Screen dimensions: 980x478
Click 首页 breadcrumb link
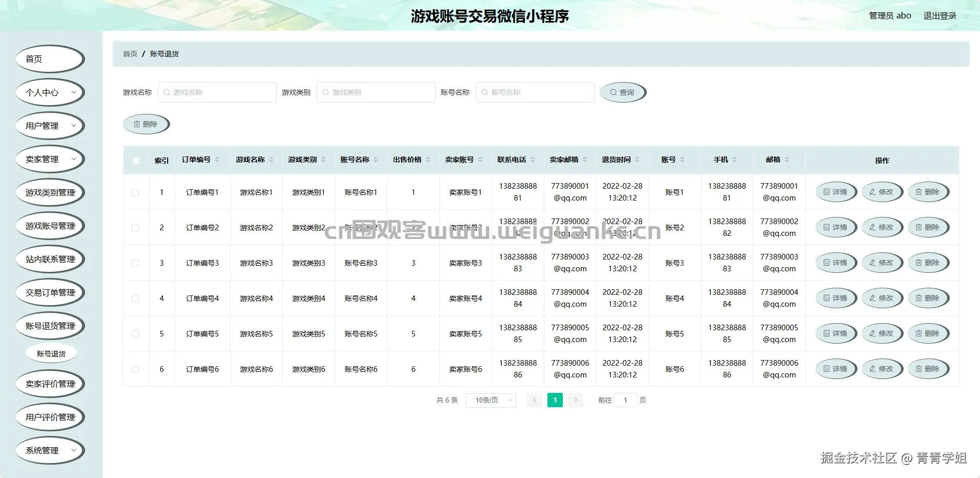130,54
